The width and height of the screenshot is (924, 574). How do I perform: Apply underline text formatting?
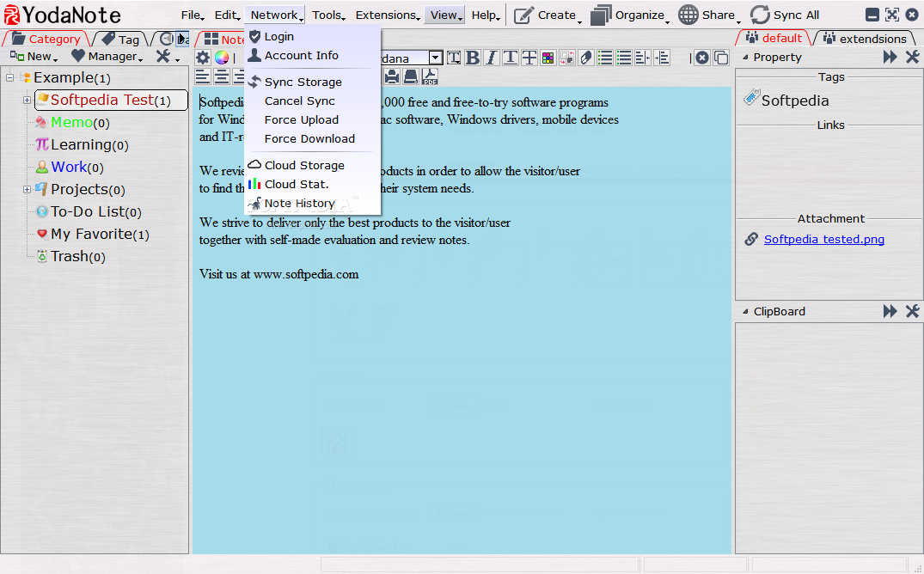pos(511,58)
